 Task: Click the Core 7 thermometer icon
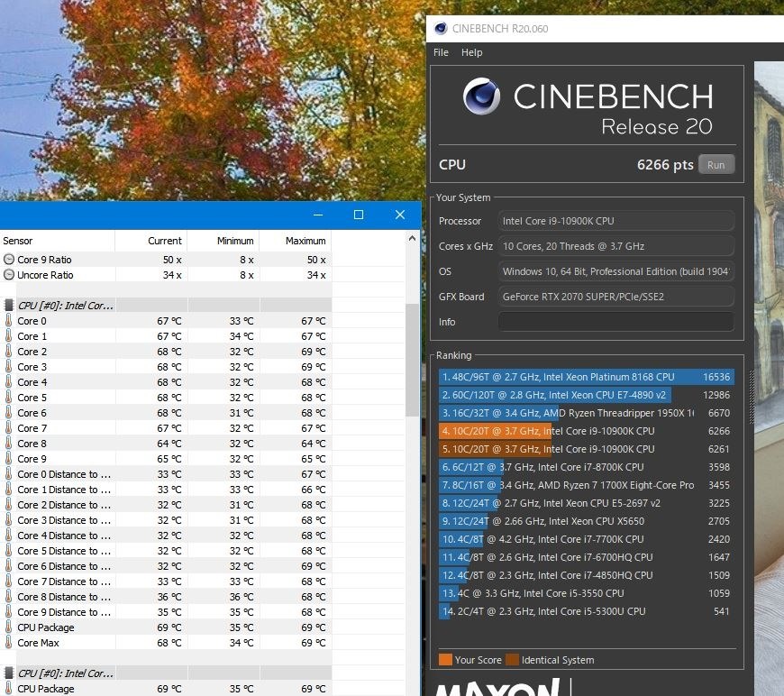[x=8, y=428]
